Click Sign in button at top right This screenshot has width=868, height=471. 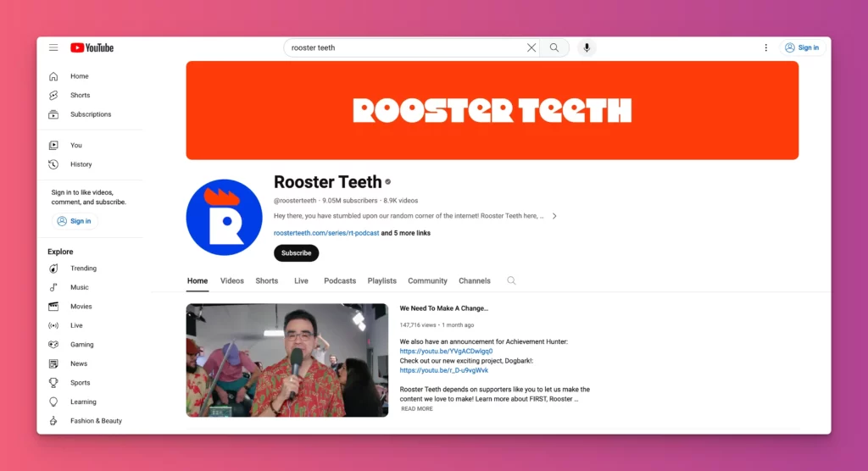click(802, 47)
